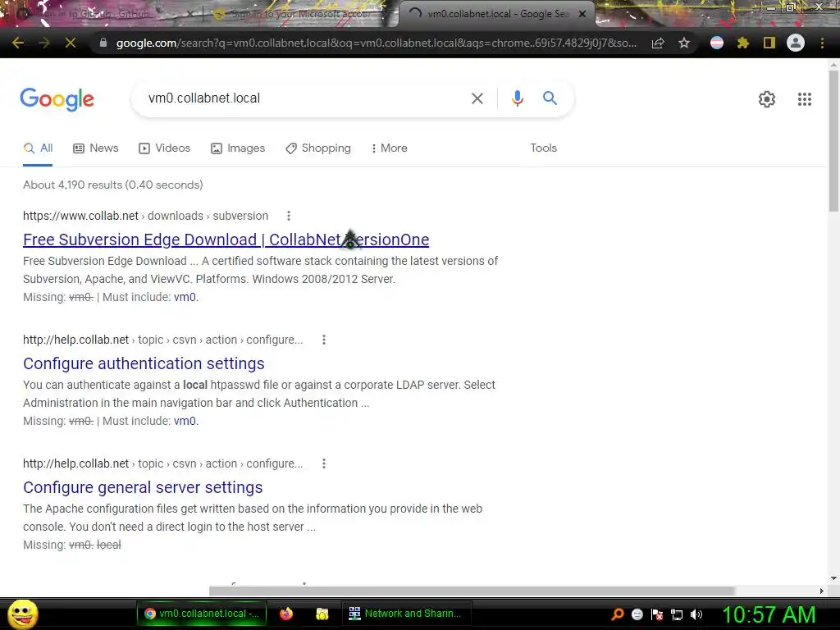Open Firefox from the taskbar

click(286, 614)
